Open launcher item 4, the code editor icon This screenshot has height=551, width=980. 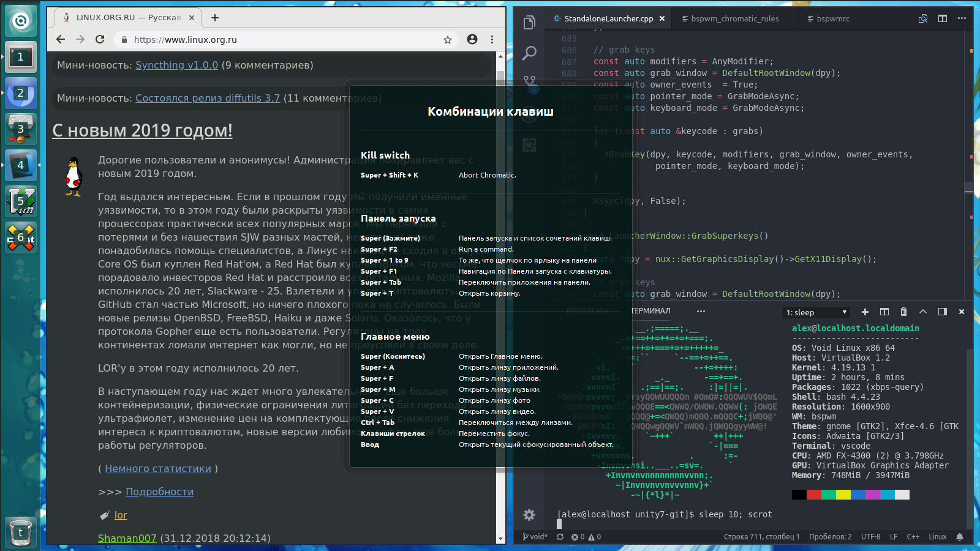coord(21,165)
